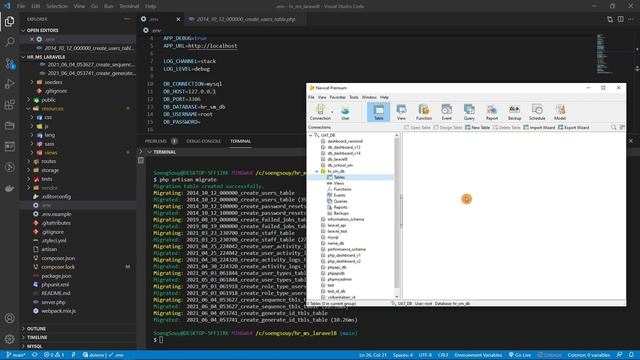The width and height of the screenshot is (640, 360).
Task: Open .env.example file in Explorer
Action: click(56, 214)
